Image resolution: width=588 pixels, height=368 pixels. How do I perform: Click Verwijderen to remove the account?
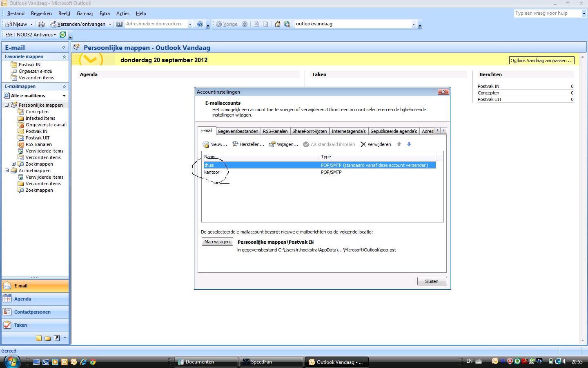pyautogui.click(x=376, y=144)
